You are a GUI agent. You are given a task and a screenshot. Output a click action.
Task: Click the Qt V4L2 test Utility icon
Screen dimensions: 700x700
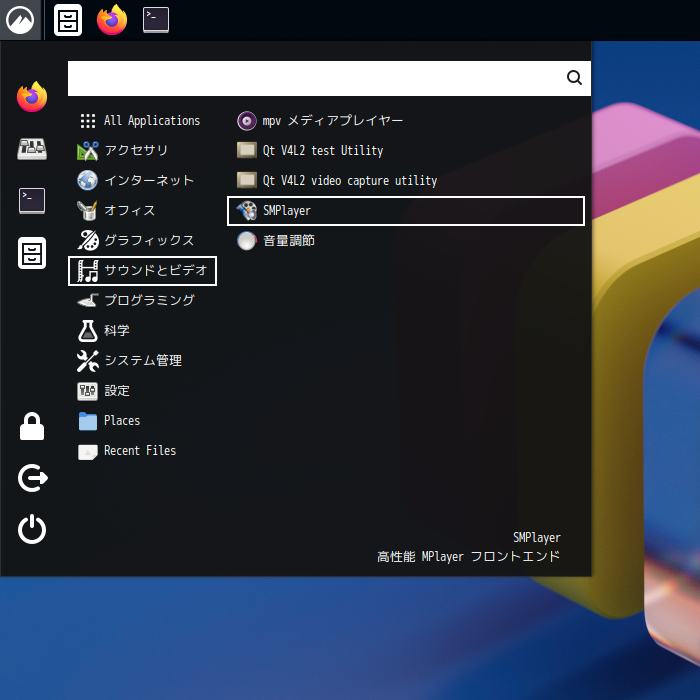point(246,150)
